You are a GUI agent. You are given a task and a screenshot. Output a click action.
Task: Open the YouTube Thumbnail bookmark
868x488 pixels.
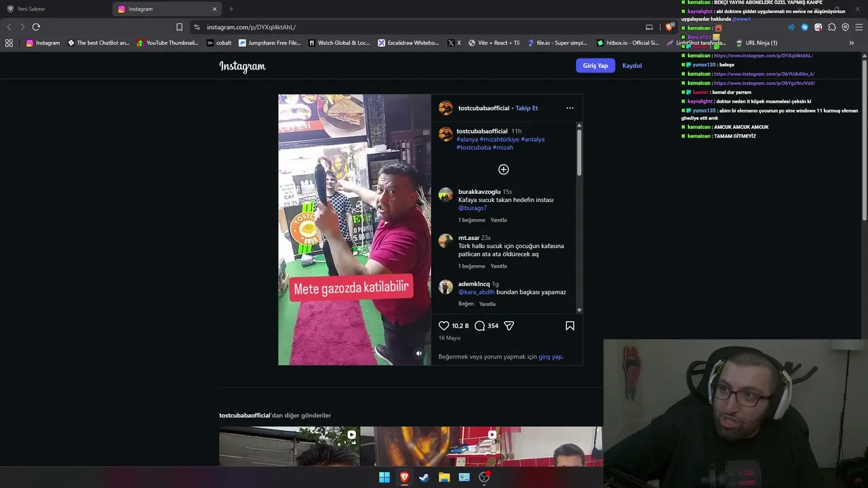coord(167,43)
